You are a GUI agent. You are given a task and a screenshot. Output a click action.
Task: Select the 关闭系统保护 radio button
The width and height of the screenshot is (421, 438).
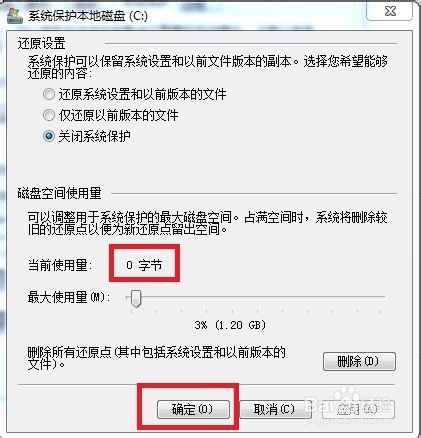point(49,136)
